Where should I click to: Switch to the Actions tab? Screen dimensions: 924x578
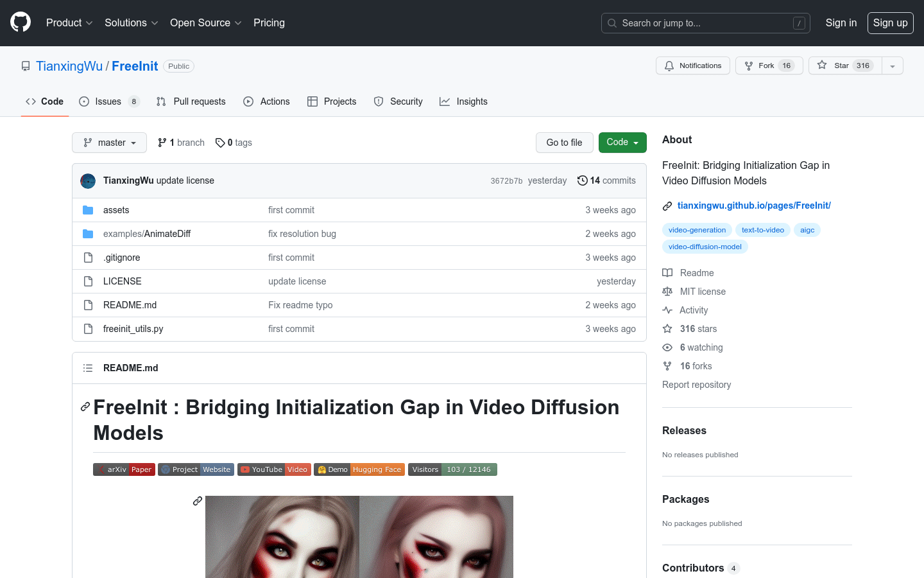[267, 101]
